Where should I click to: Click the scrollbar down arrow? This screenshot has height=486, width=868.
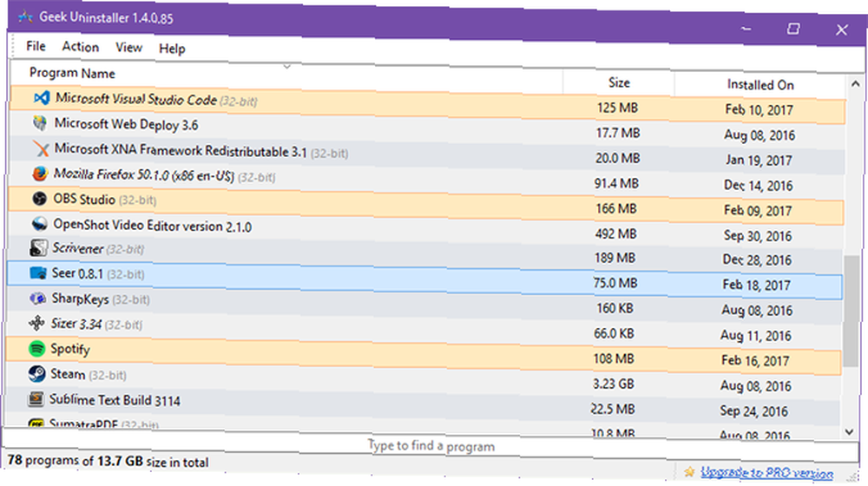coord(850,432)
